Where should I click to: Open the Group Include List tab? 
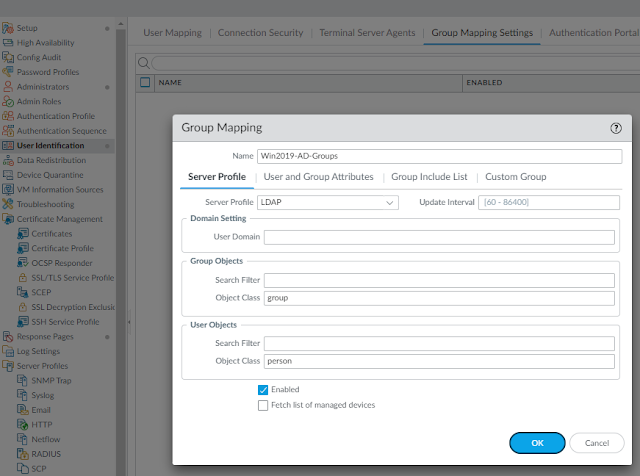click(x=429, y=177)
